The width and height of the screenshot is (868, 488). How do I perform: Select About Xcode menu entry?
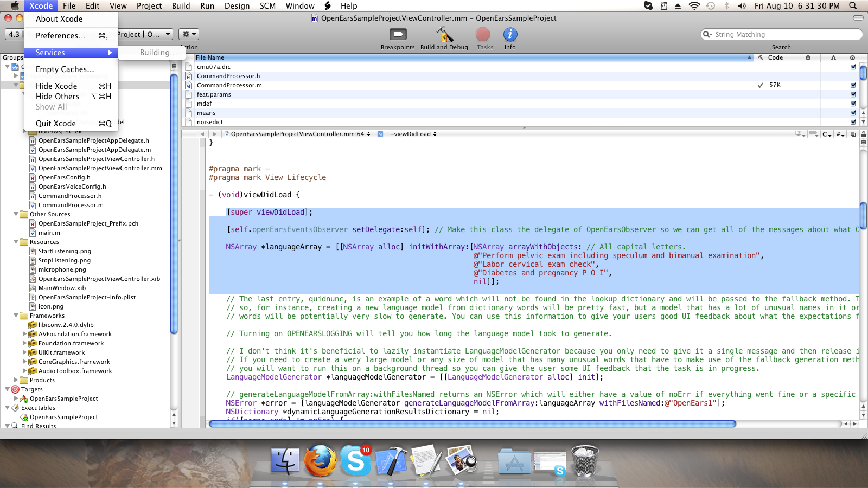tap(71, 19)
